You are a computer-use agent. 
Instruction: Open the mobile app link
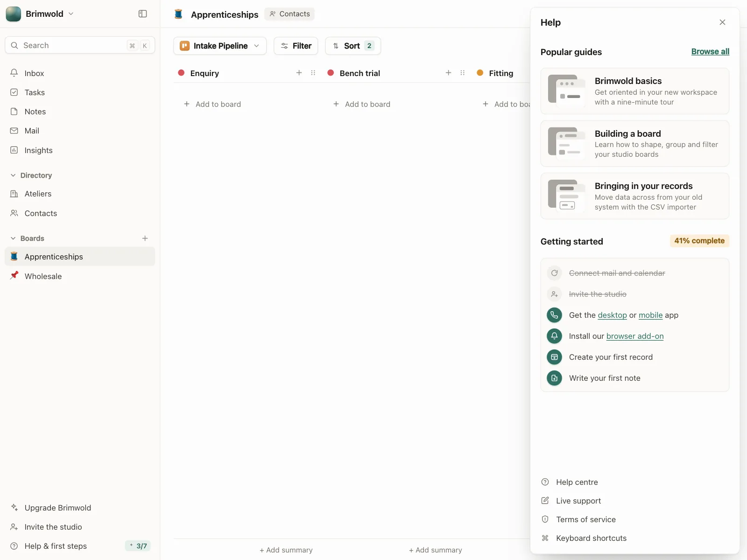click(x=650, y=315)
